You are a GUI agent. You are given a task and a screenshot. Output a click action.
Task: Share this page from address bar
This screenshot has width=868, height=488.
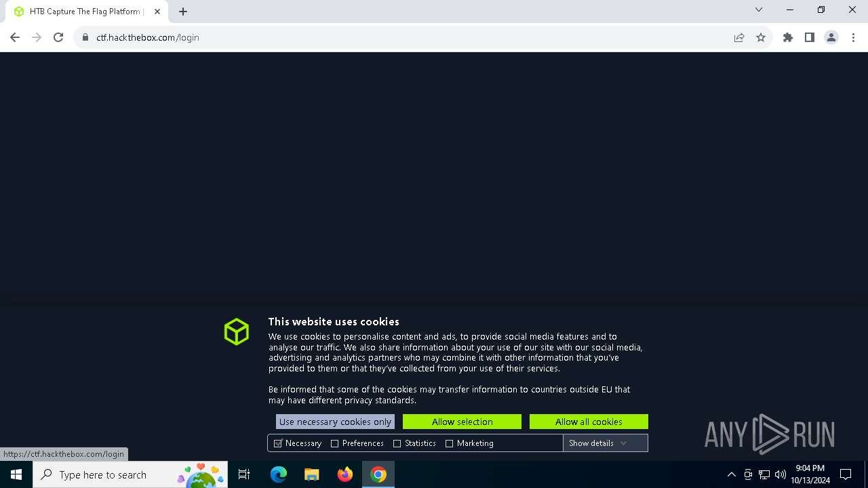coord(739,38)
